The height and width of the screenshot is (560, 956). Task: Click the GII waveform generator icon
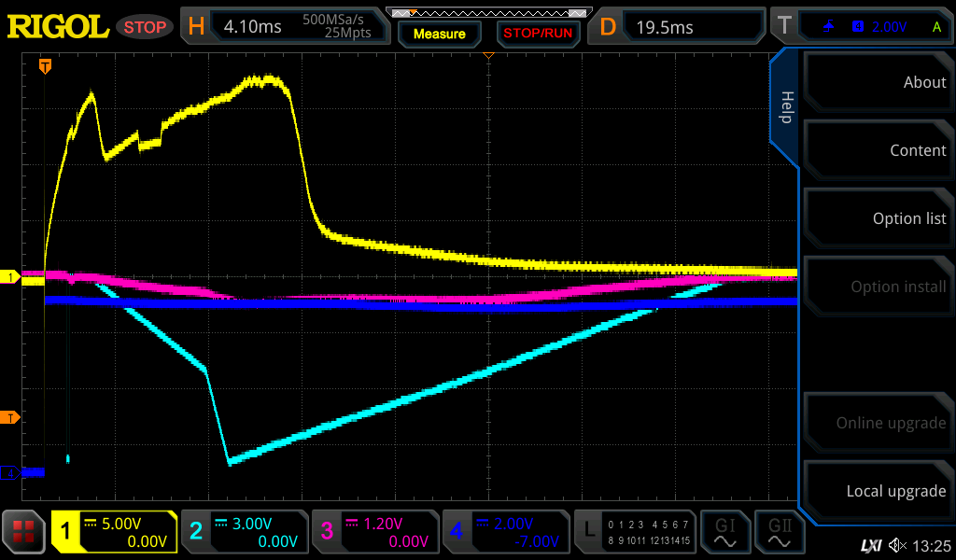[780, 532]
